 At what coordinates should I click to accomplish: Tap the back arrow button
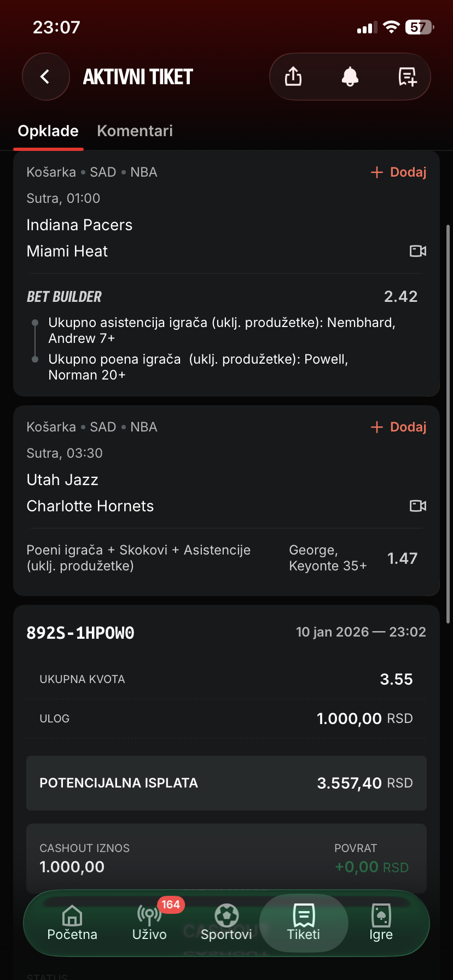pos(45,77)
